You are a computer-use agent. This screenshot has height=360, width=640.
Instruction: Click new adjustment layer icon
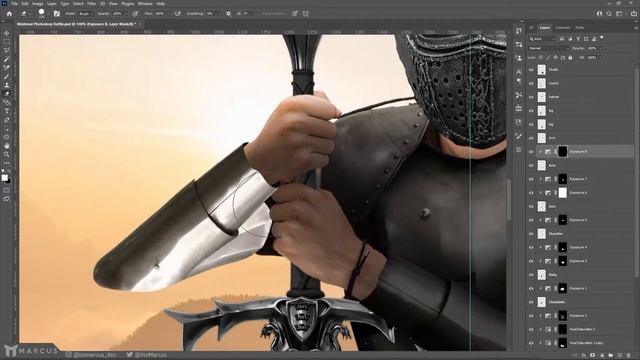pos(602,356)
